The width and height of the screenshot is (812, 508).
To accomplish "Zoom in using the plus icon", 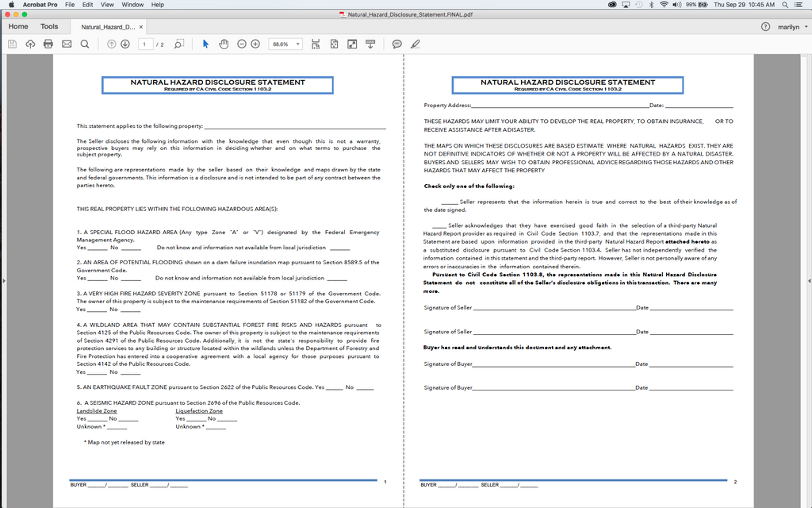I will (x=255, y=44).
